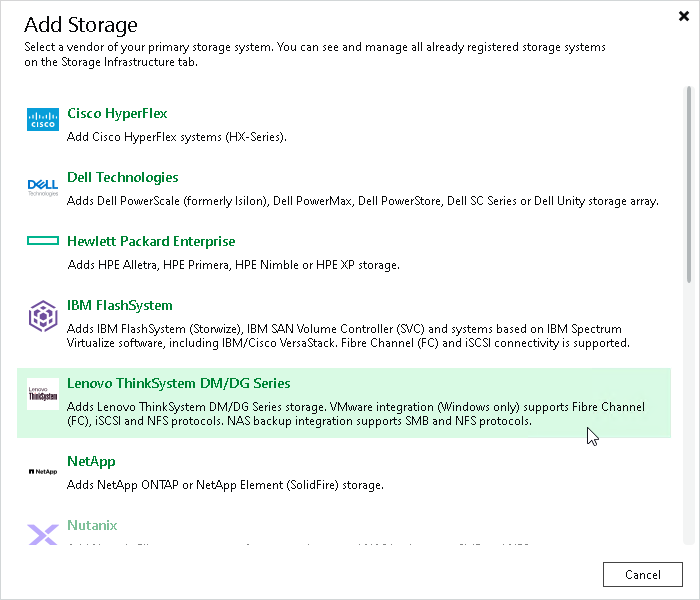Click the Lenovo ThinkSystem logo icon
Viewport: 700px width, 600px height.
[x=43, y=394]
